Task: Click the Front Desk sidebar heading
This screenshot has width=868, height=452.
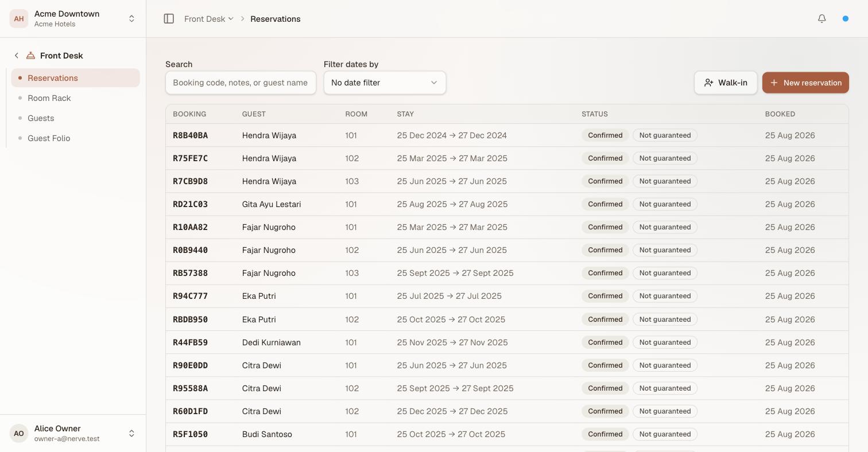Action: [61, 56]
